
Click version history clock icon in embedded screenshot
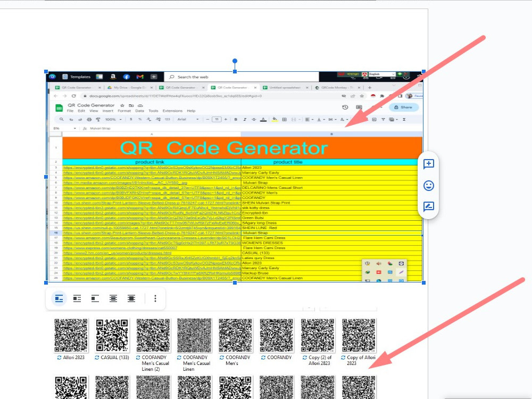point(345,107)
